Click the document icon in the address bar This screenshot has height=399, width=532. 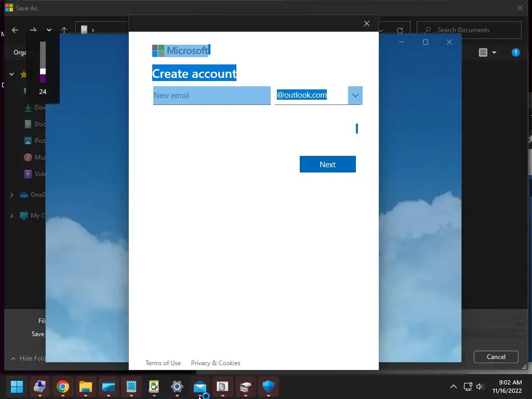coord(84,30)
